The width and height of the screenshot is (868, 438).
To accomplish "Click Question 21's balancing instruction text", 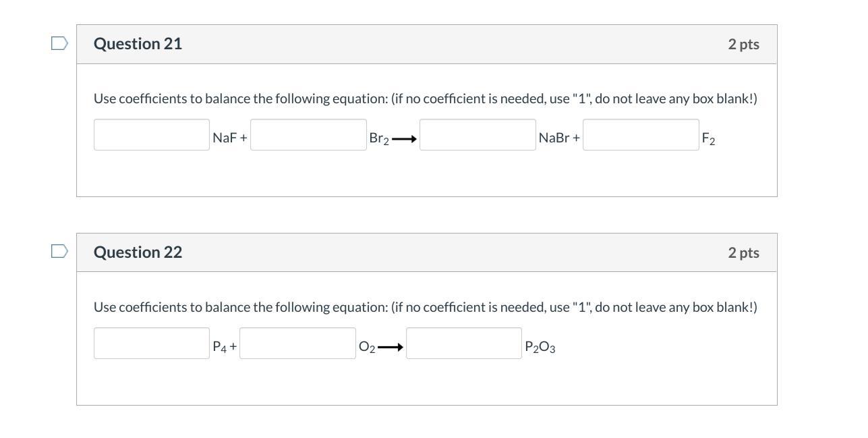I will (425, 99).
